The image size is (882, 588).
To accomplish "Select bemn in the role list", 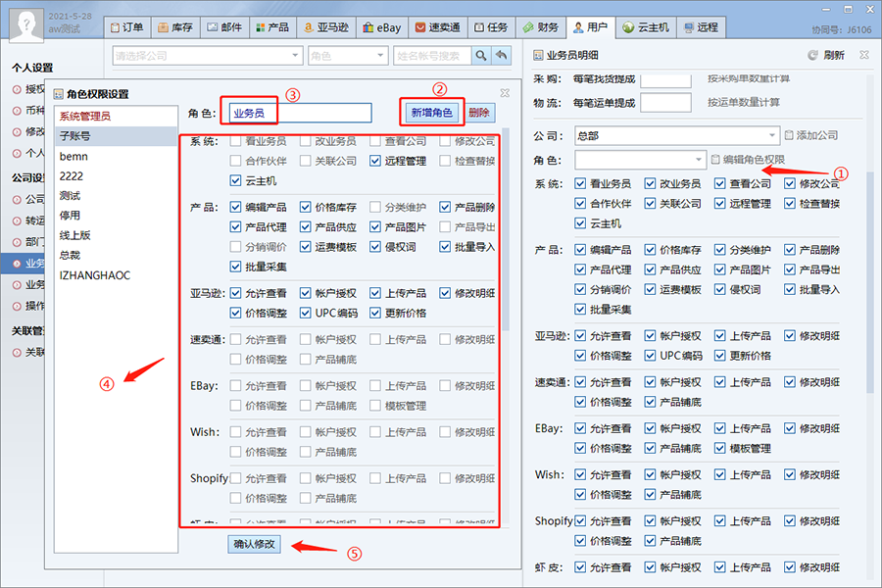I will tap(116, 157).
